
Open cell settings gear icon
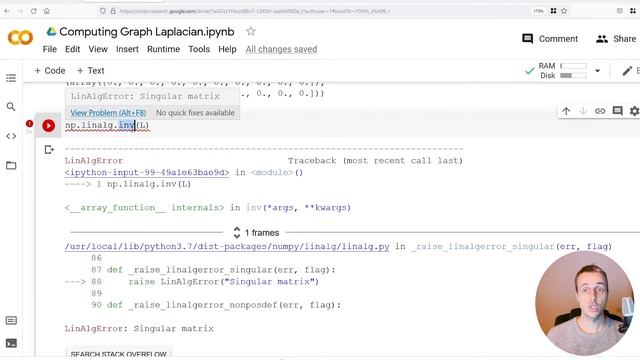pyautogui.click(x=634, y=111)
